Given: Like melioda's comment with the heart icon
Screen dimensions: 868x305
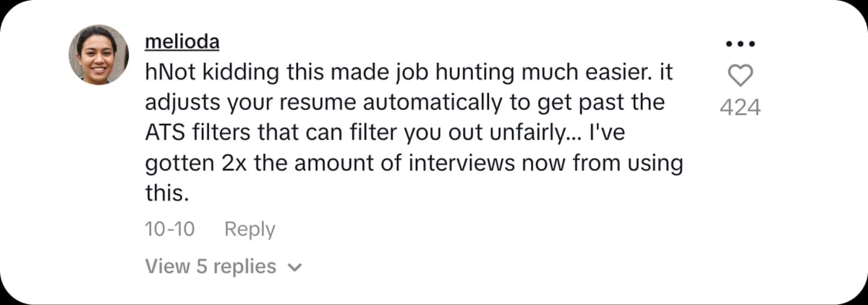Looking at the screenshot, I should [740, 75].
